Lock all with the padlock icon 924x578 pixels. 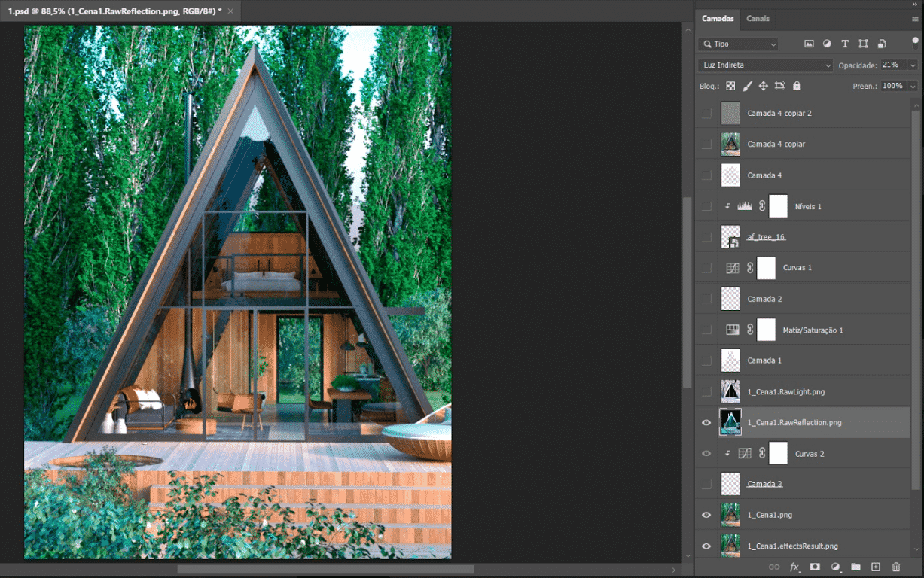coord(797,87)
